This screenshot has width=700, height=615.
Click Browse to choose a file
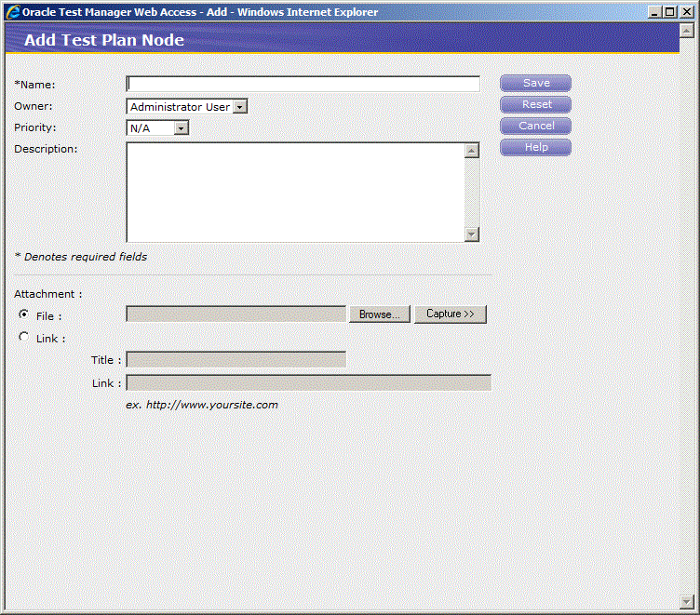(x=380, y=314)
